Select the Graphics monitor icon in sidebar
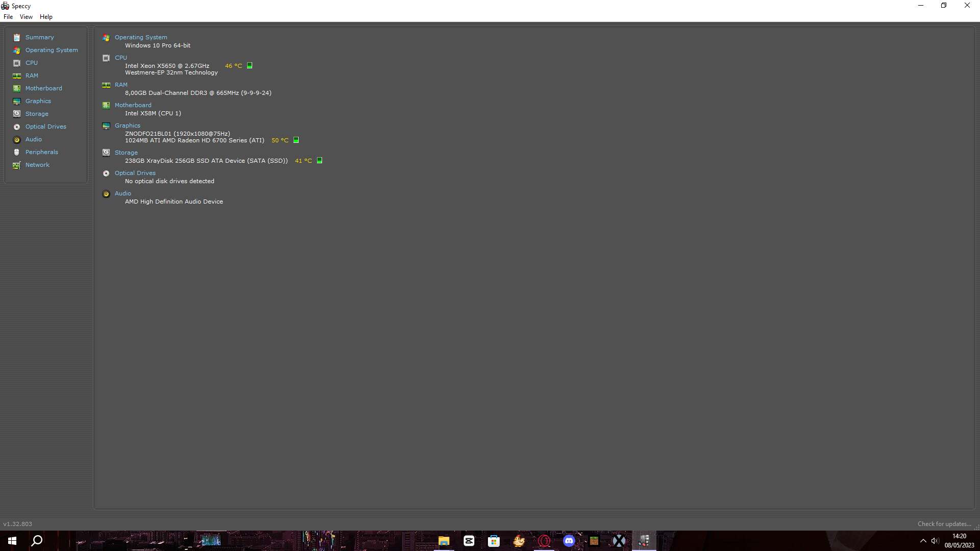 pos(17,102)
